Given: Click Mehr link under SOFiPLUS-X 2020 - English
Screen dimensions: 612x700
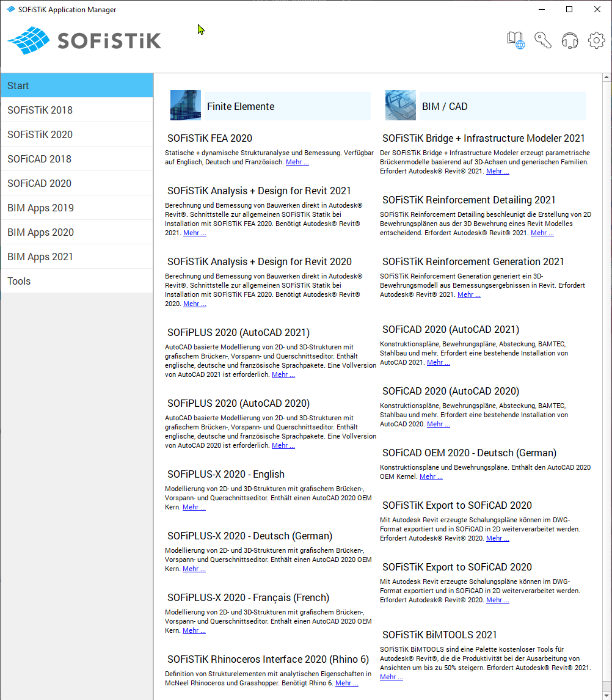Looking at the screenshot, I should 194,508.
